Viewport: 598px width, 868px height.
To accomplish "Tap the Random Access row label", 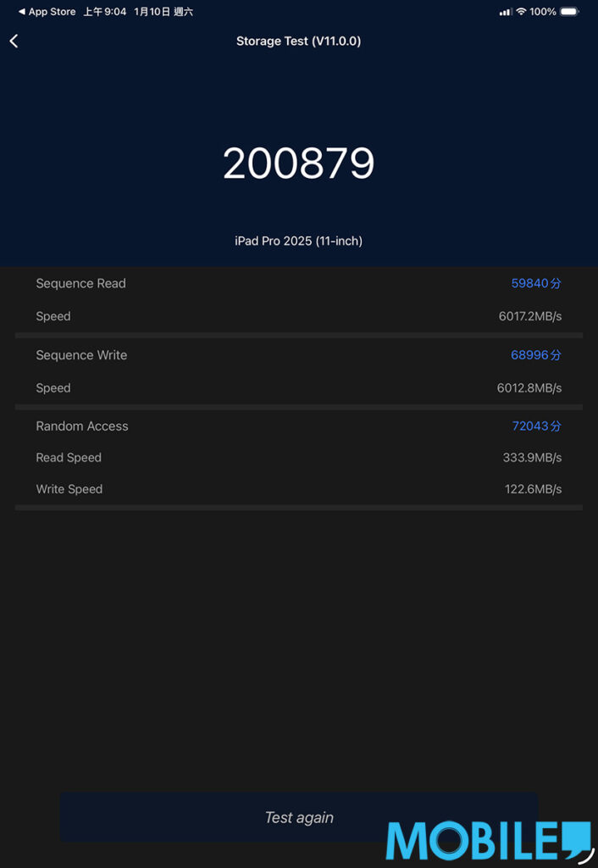I will pos(82,426).
